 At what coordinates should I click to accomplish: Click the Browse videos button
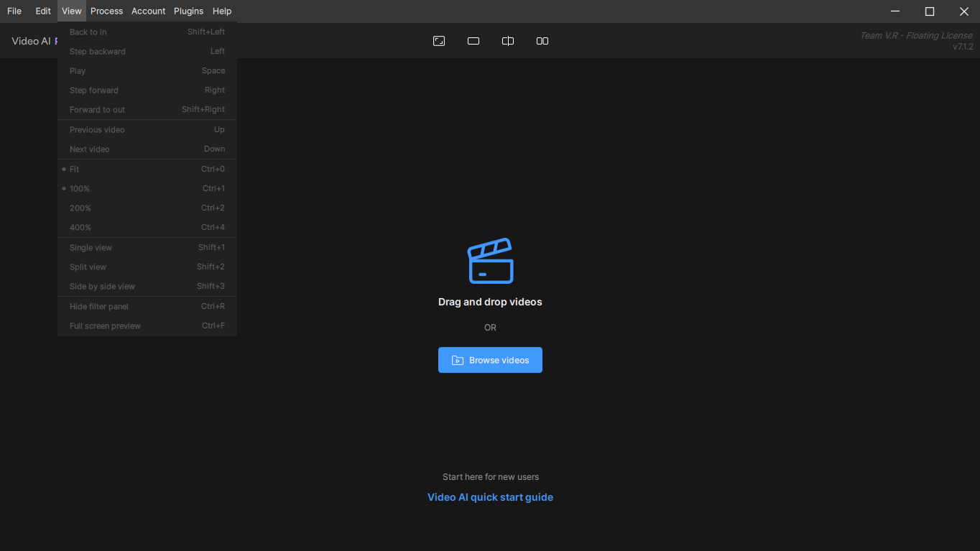click(490, 360)
